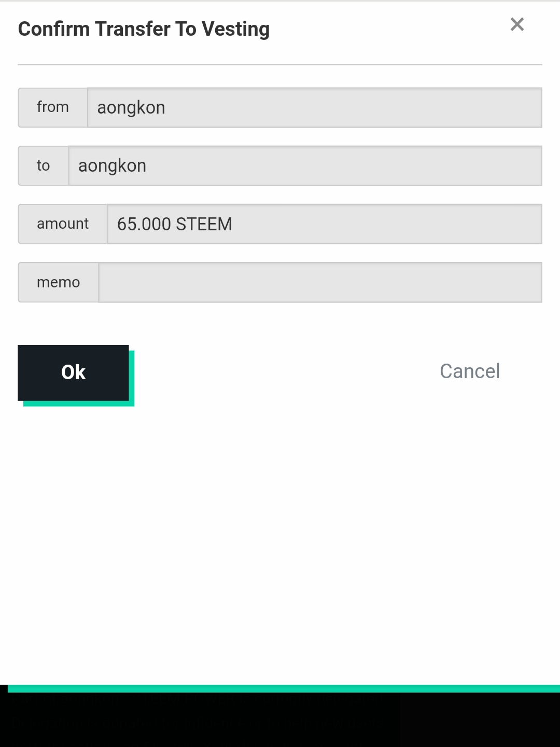560x747 pixels.
Task: Close the Confirm Transfer dialog with X
Action: pyautogui.click(x=517, y=24)
